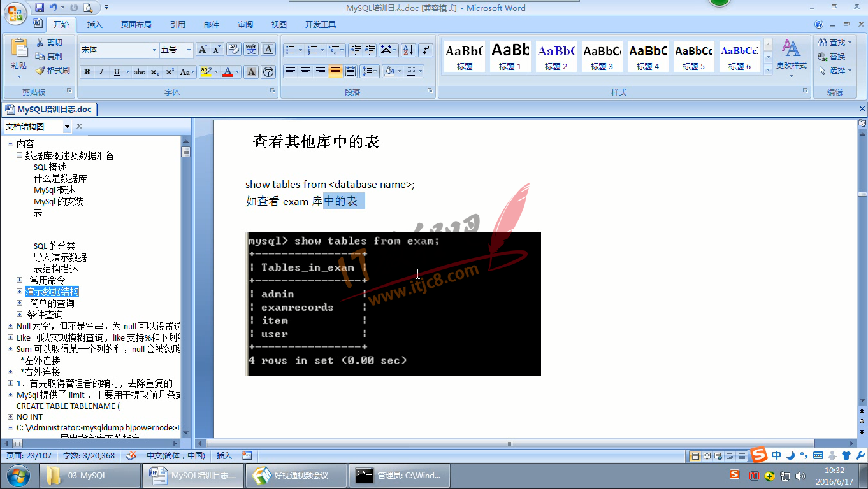Screen dimensions: 868x489
Task: Apply the Enclose Characters (字) tool
Action: 268,72
